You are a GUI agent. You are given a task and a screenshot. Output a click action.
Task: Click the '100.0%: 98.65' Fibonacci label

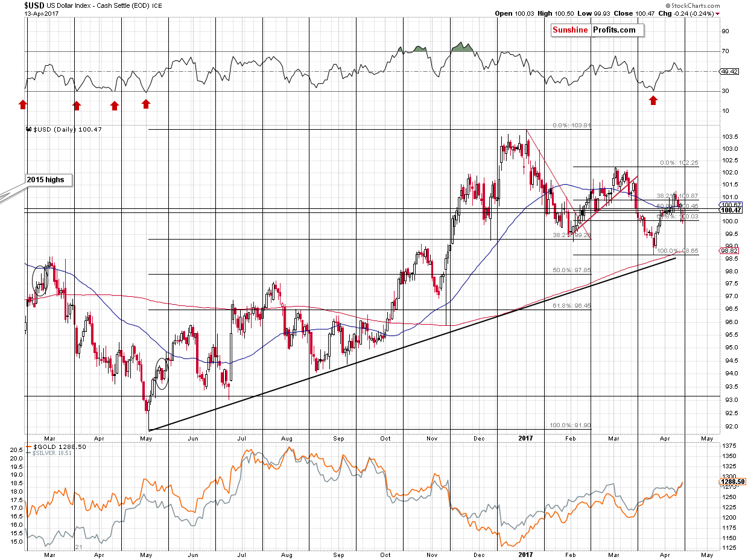[x=678, y=250]
